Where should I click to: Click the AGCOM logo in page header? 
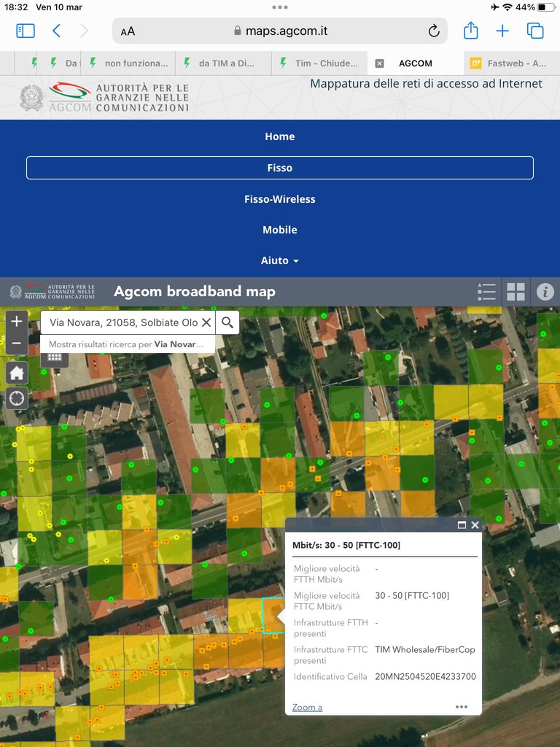tap(104, 98)
